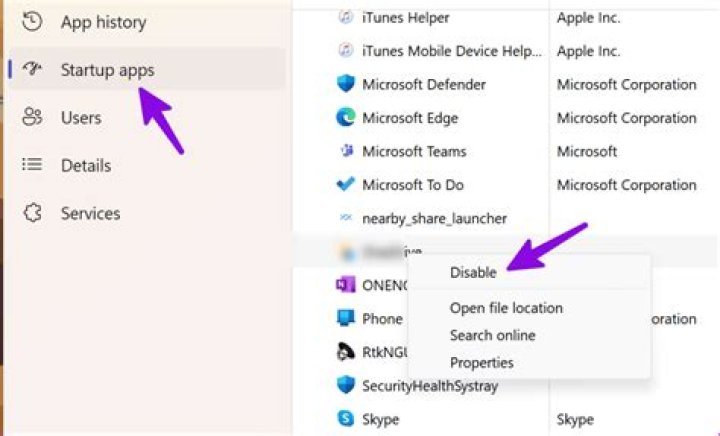Click Microsoft Corporation publisher of Microsoft Edge
The image size is (720, 436).
[x=627, y=118]
